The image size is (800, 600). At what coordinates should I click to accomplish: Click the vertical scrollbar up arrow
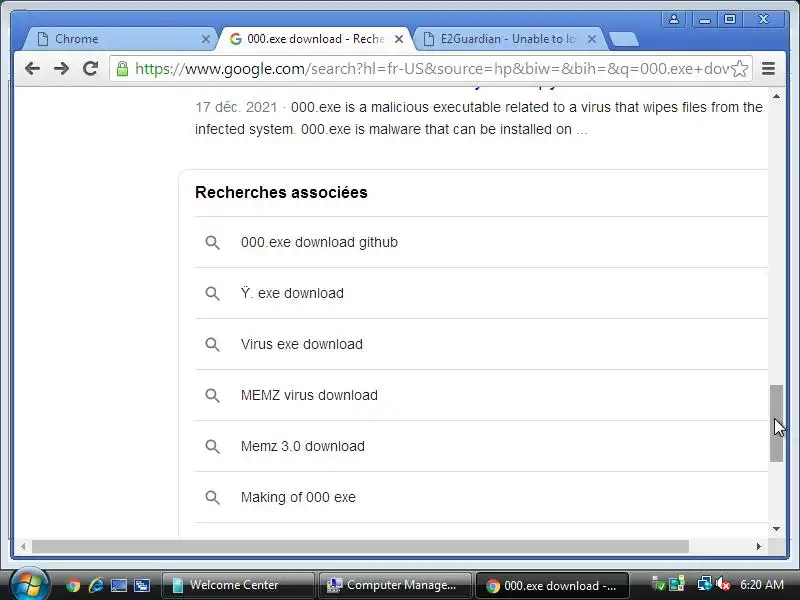pyautogui.click(x=777, y=96)
